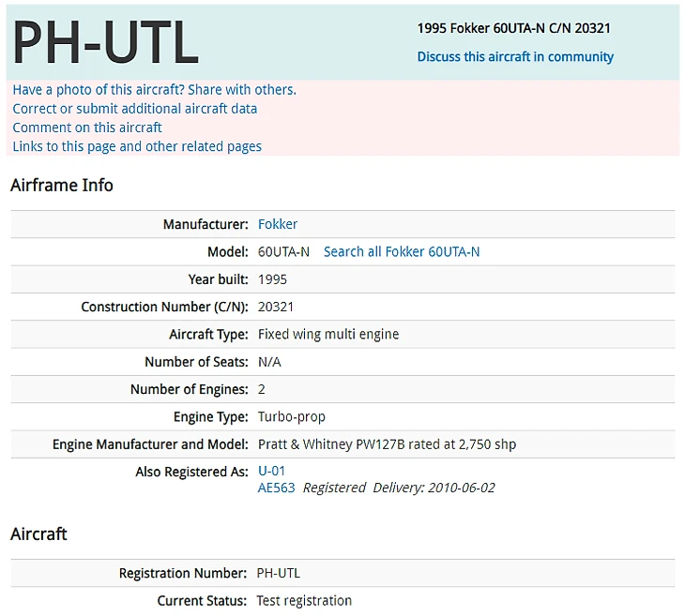Viewport: 685px width, 616px height.
Task: Click the Turbo-prop engine type value
Action: coord(292,416)
